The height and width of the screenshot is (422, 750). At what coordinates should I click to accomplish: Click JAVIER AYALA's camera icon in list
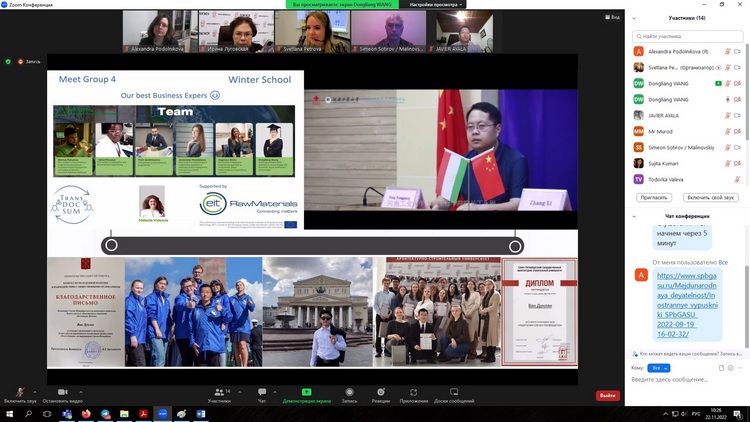737,115
